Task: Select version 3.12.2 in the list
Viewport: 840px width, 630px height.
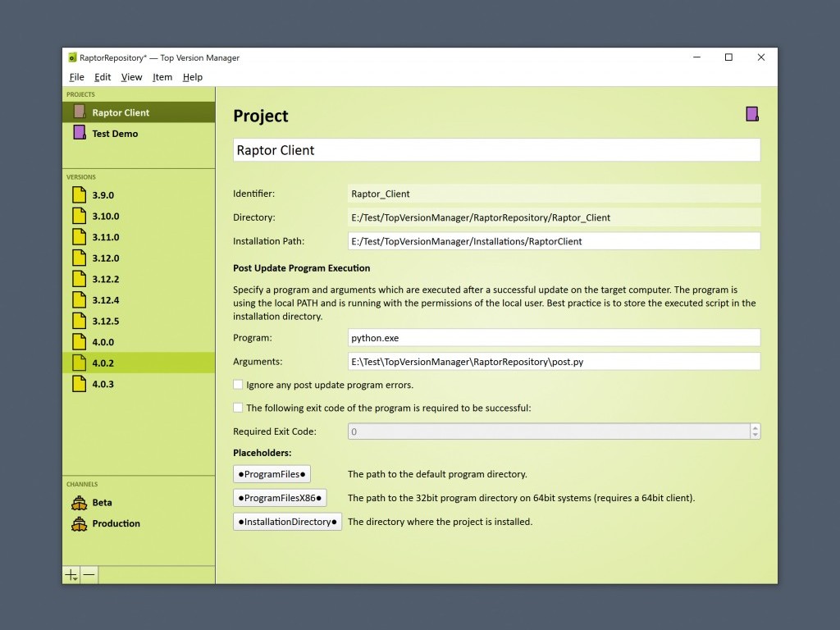Action: [x=105, y=279]
